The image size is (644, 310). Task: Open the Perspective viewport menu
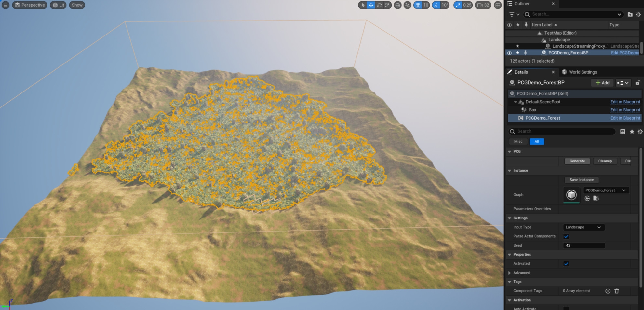pyautogui.click(x=30, y=5)
